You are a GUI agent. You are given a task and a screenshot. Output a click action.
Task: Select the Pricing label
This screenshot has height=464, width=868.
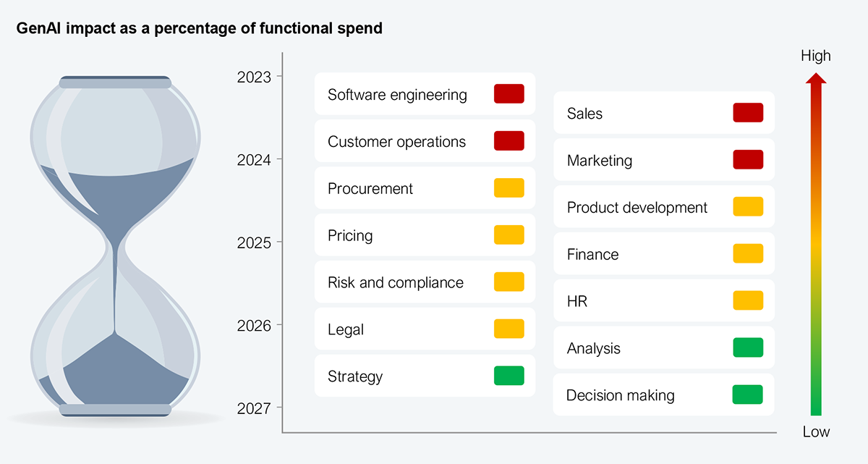pyautogui.click(x=350, y=236)
